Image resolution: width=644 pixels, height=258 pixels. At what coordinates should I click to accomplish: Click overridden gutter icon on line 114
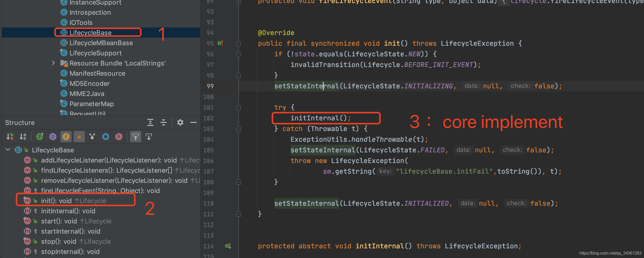tap(228, 246)
